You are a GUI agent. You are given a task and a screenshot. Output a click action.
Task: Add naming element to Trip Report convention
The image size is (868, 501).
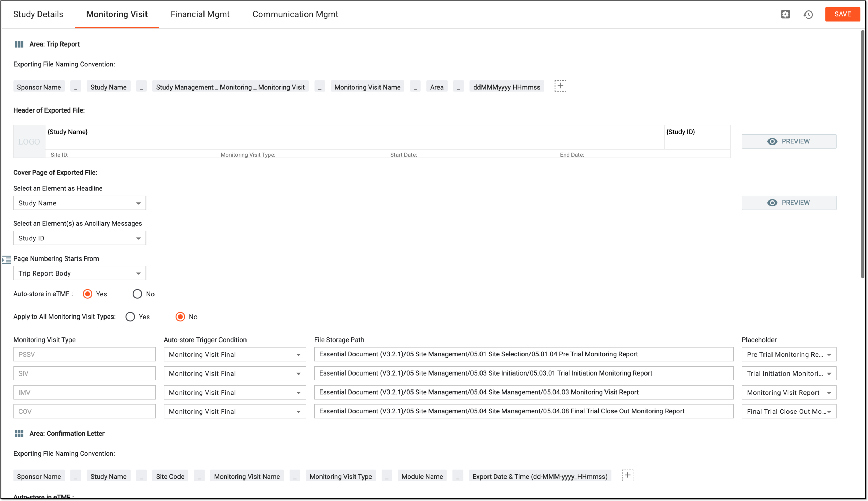560,86
